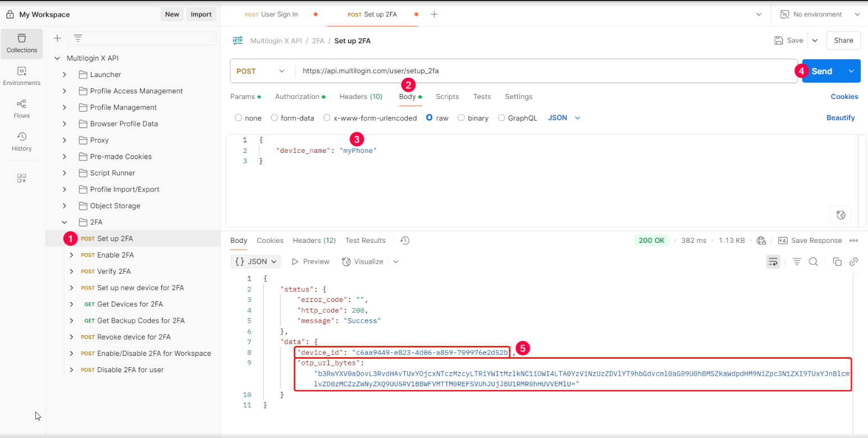Switch to the Headers (10) tab
The height and width of the screenshot is (438, 868).
(360, 96)
